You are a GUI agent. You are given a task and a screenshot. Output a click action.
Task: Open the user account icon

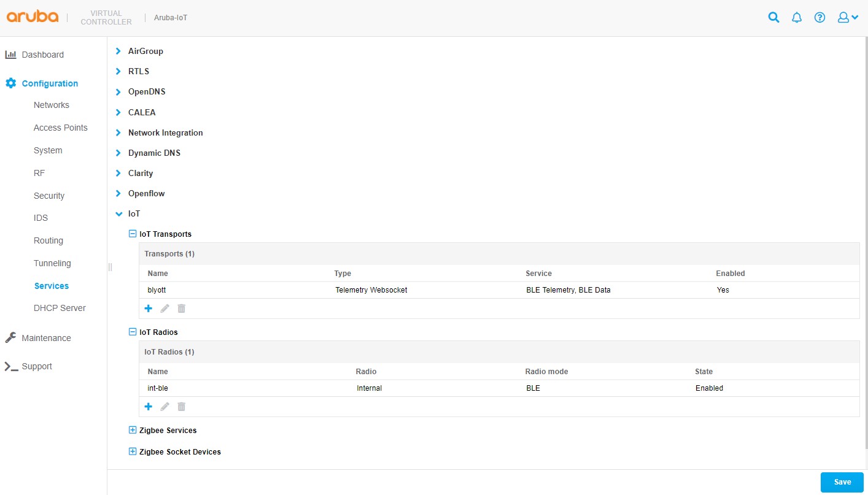(x=843, y=17)
